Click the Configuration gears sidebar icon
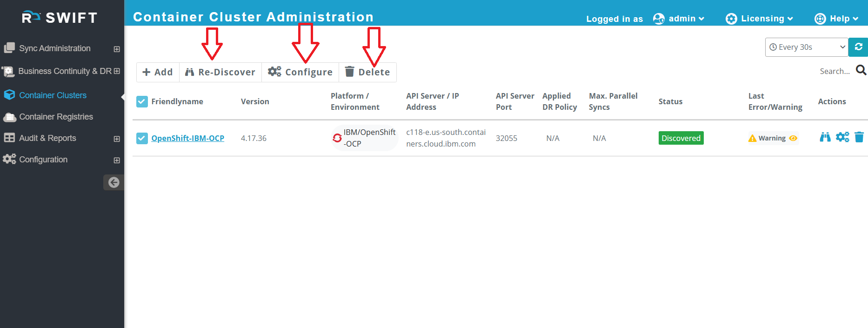The image size is (868, 328). pos(9,159)
